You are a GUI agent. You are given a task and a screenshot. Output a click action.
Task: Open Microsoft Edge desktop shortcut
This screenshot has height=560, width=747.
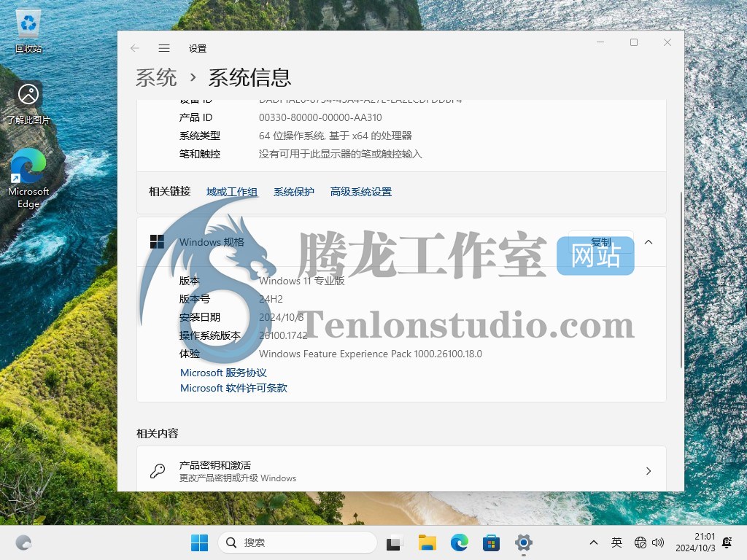tap(28, 179)
